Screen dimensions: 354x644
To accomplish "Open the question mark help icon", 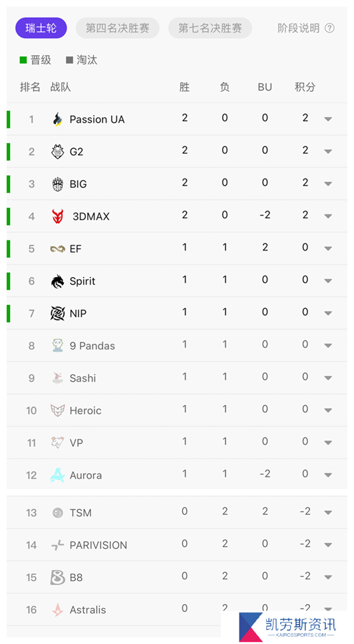I will pos(330,28).
